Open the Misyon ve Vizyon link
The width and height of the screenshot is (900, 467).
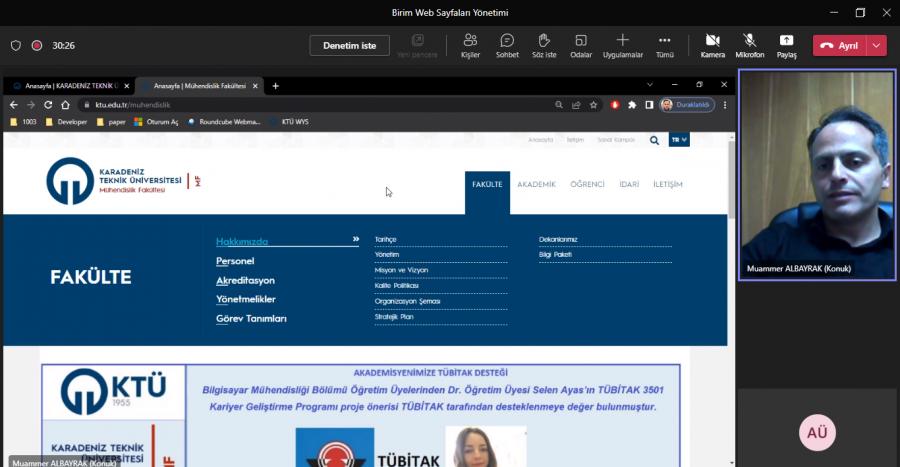pyautogui.click(x=401, y=270)
